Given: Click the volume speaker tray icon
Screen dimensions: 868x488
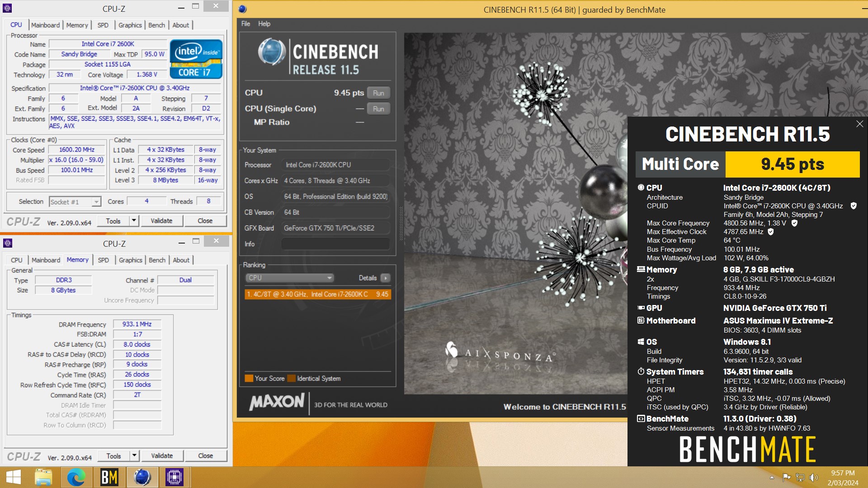Looking at the screenshot, I should (x=814, y=477).
